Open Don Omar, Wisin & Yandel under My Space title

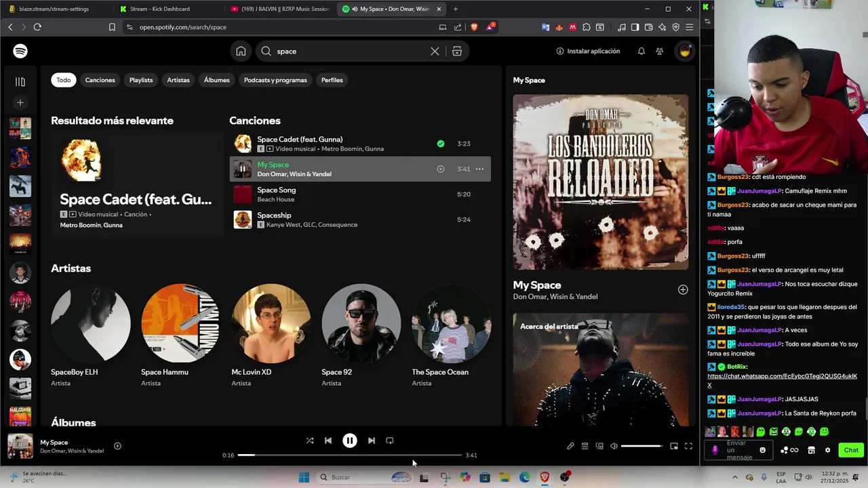click(x=555, y=297)
